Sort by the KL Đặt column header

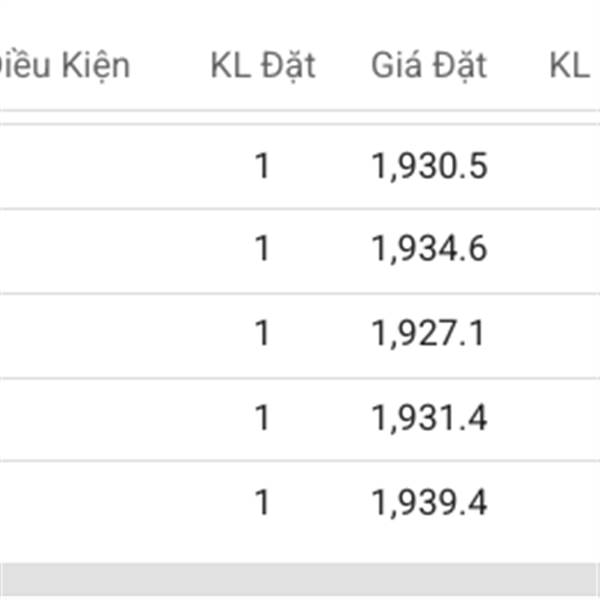pyautogui.click(x=263, y=66)
